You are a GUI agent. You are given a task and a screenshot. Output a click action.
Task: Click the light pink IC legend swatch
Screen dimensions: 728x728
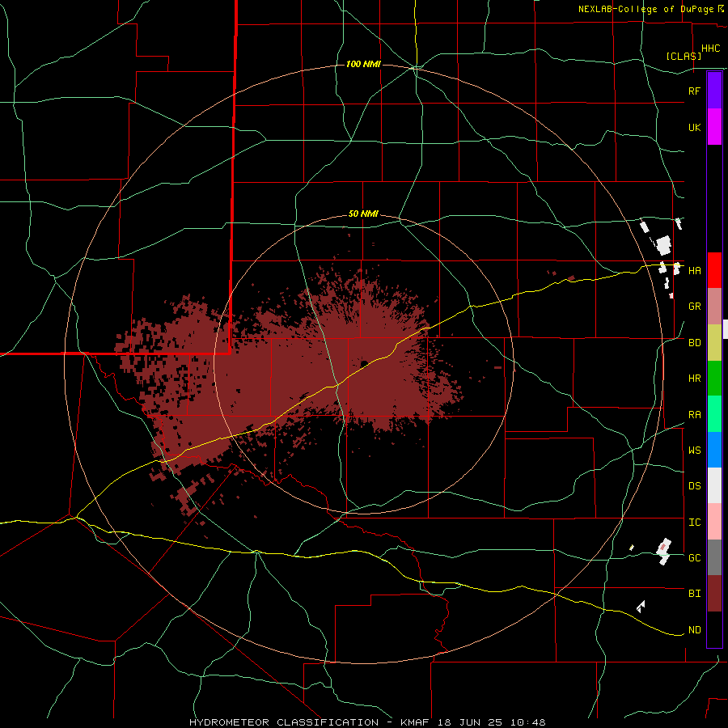tap(714, 522)
